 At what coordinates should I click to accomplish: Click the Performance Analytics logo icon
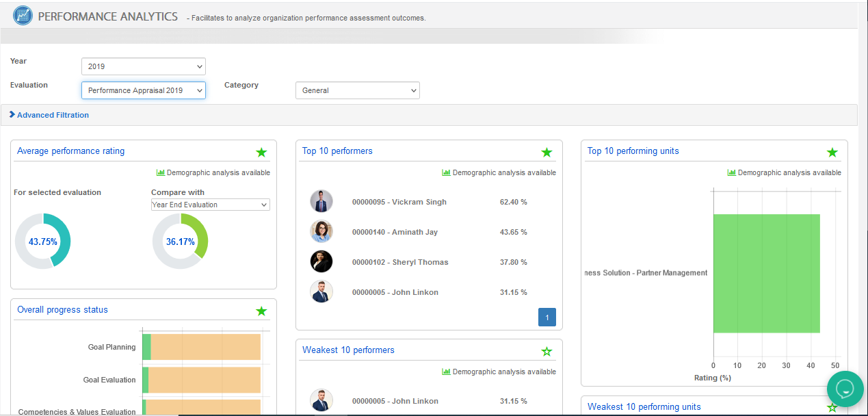pos(23,16)
